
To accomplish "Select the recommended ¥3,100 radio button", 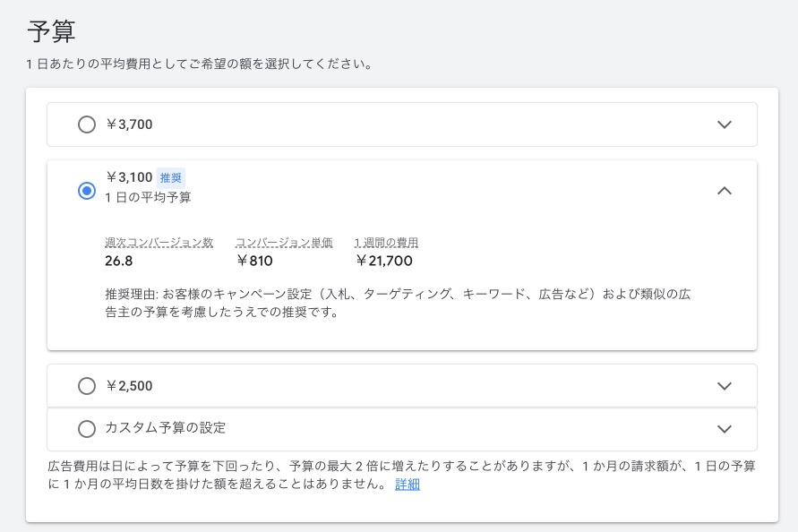I will 87,191.
